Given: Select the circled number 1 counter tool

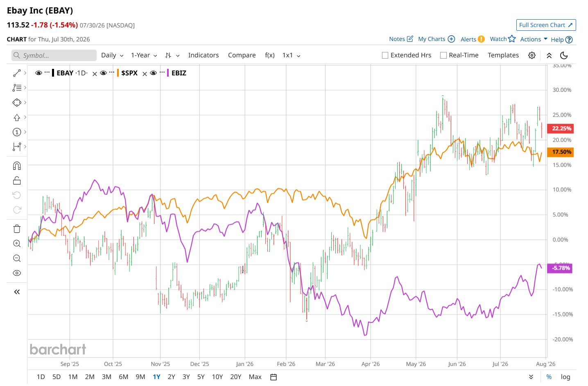Looking at the screenshot, I should [17, 132].
